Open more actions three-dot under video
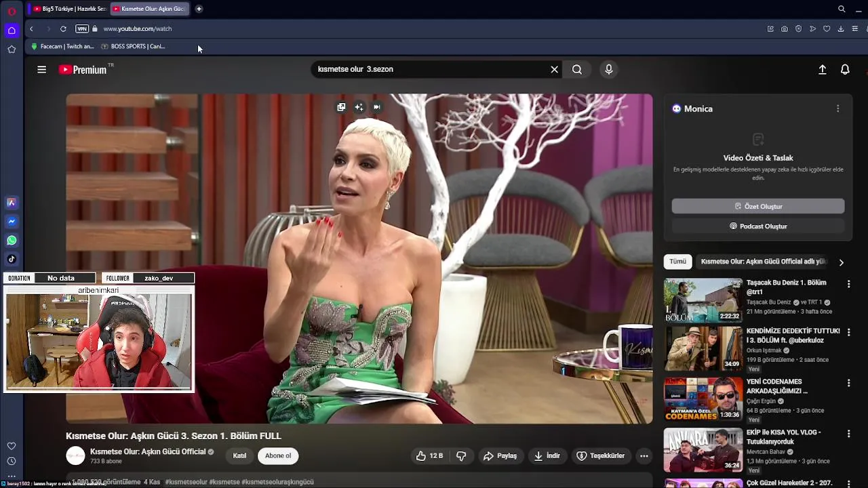The image size is (868, 488). pyautogui.click(x=644, y=456)
